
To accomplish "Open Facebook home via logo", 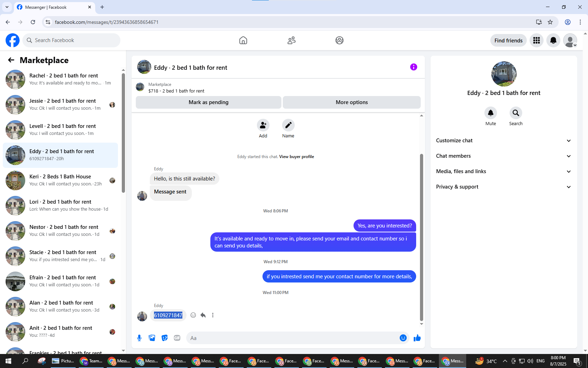I will pyautogui.click(x=13, y=40).
